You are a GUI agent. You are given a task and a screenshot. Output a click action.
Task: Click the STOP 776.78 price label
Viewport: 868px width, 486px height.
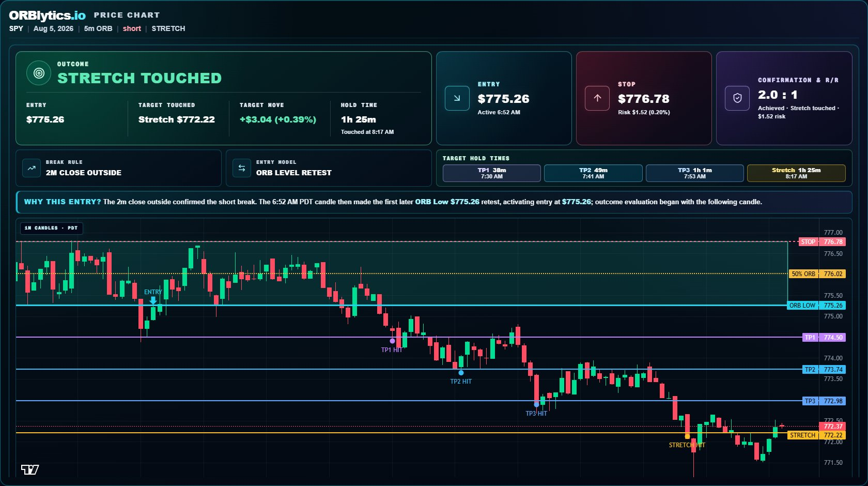pyautogui.click(x=822, y=241)
